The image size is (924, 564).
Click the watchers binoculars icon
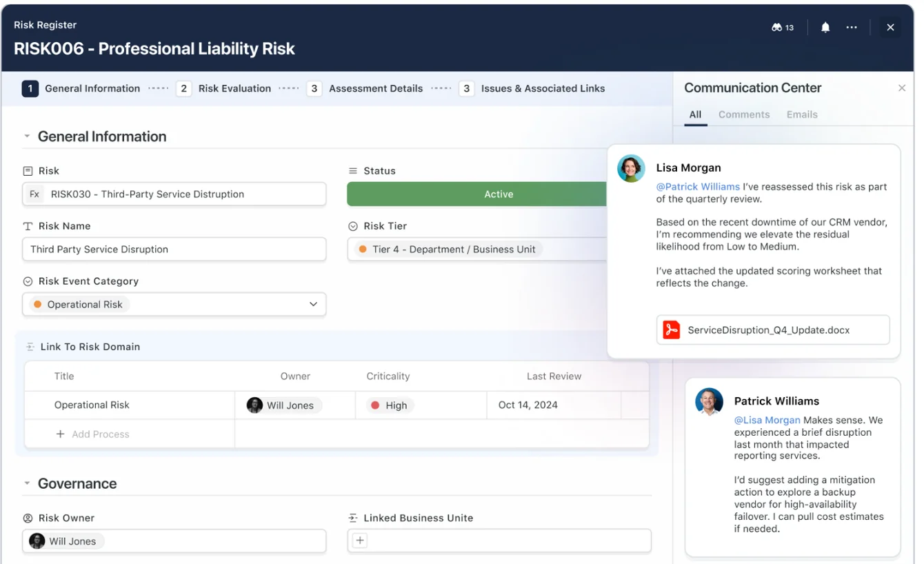[776, 28]
